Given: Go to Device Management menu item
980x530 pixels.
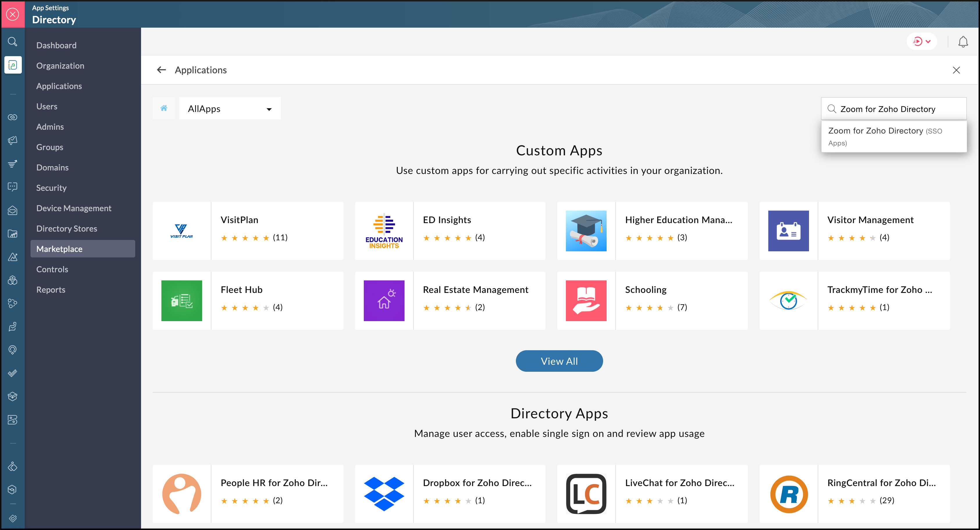Looking at the screenshot, I should [x=74, y=208].
